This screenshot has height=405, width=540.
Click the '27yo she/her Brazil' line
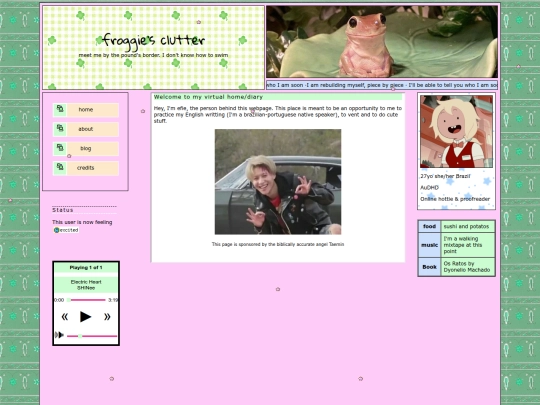445,176
